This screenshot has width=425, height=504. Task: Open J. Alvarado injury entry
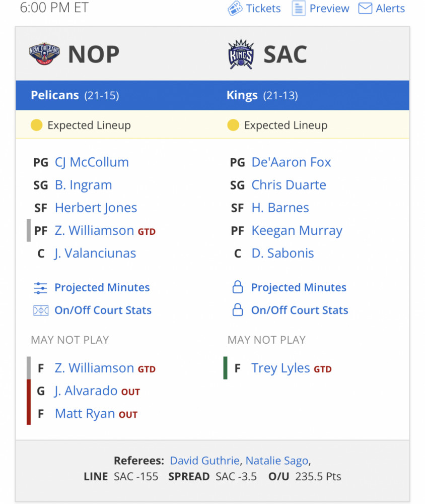click(86, 391)
